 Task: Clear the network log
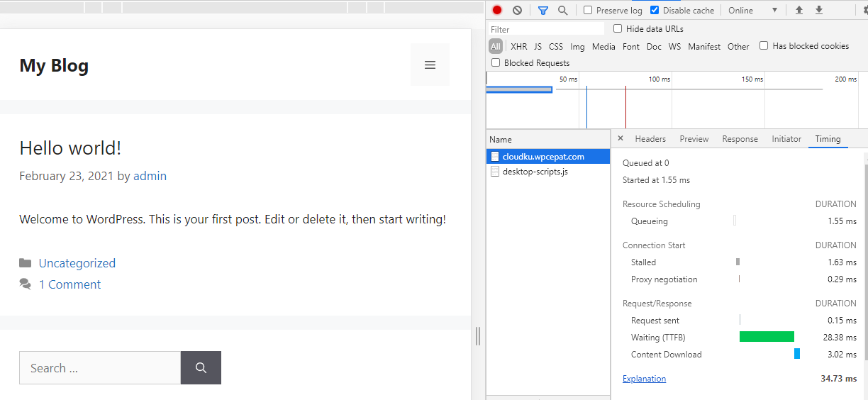(x=517, y=11)
